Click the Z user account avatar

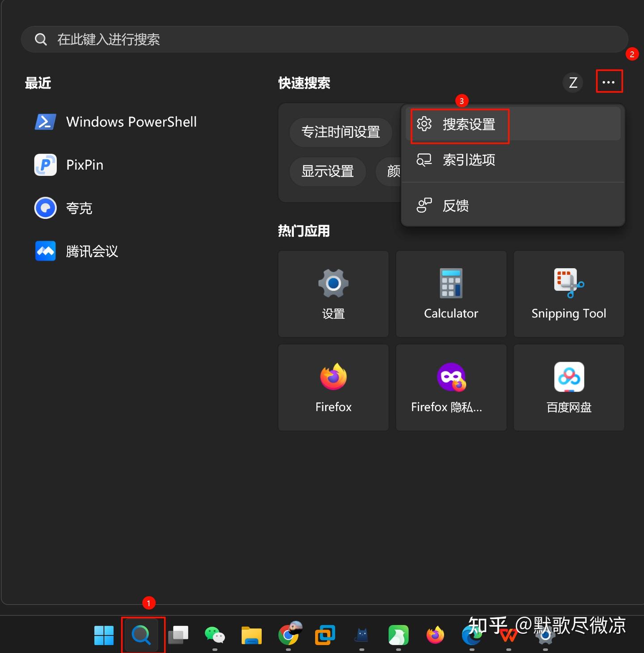tap(573, 82)
